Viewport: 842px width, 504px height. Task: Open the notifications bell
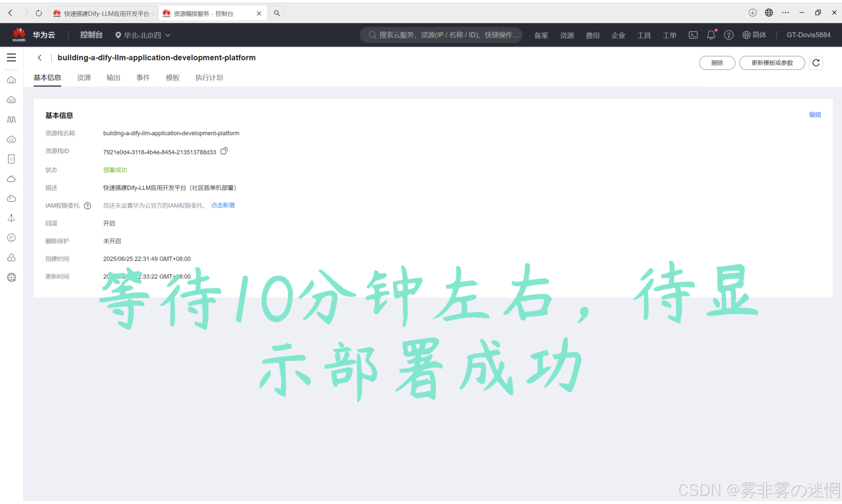(711, 35)
